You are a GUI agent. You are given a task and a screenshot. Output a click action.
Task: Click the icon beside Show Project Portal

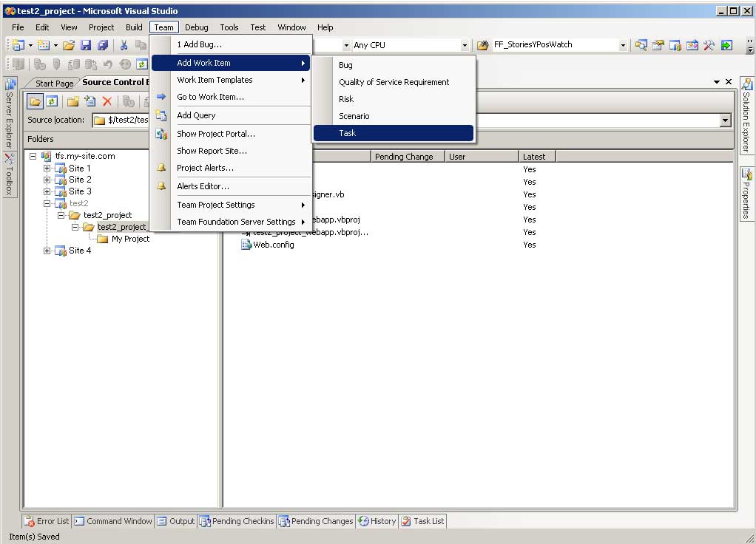(161, 134)
